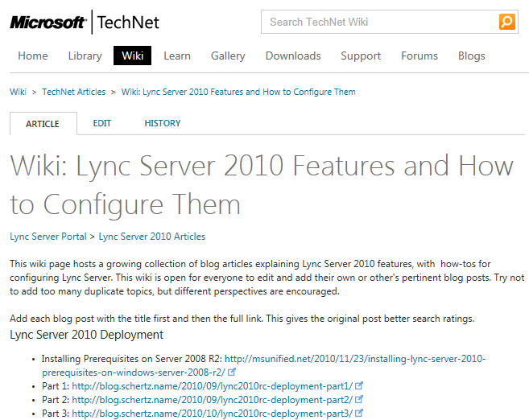Navigate to the Forums section

point(419,56)
